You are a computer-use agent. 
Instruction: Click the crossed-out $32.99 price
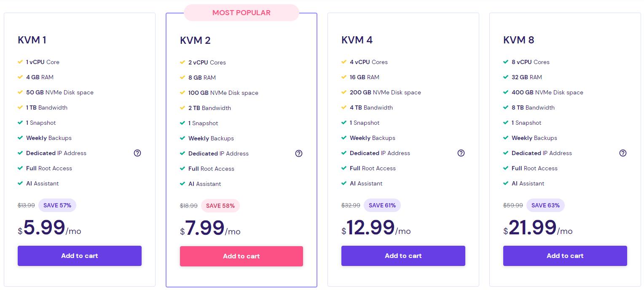[x=351, y=205]
